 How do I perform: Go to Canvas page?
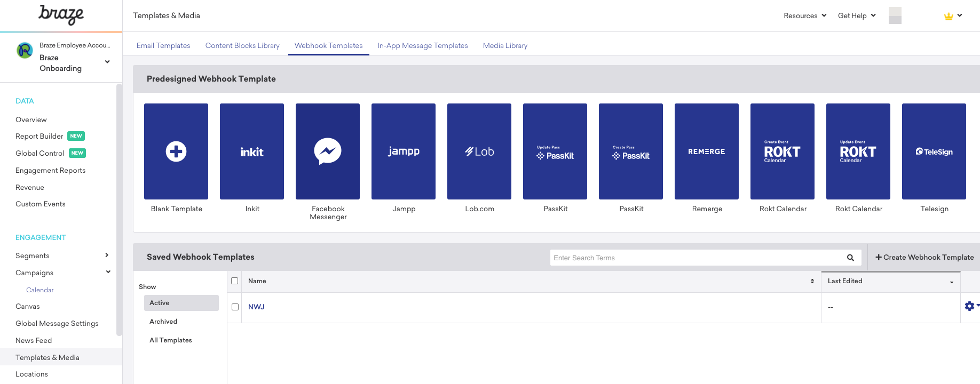(28, 306)
